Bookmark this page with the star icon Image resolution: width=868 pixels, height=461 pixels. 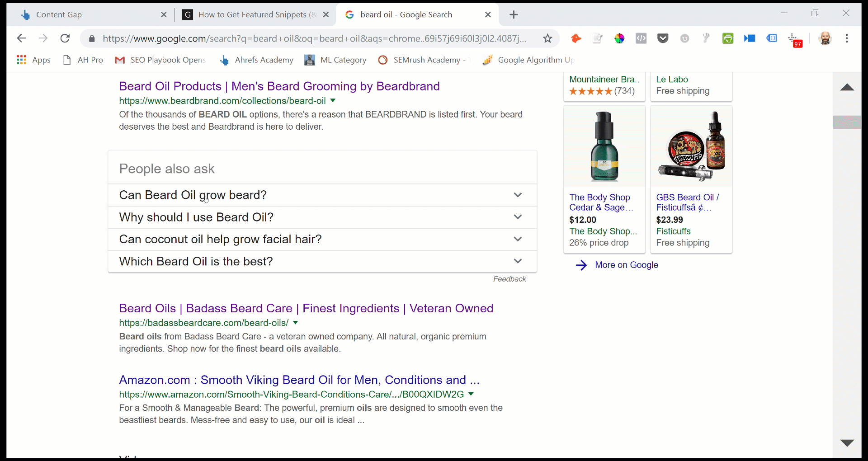pyautogui.click(x=547, y=38)
